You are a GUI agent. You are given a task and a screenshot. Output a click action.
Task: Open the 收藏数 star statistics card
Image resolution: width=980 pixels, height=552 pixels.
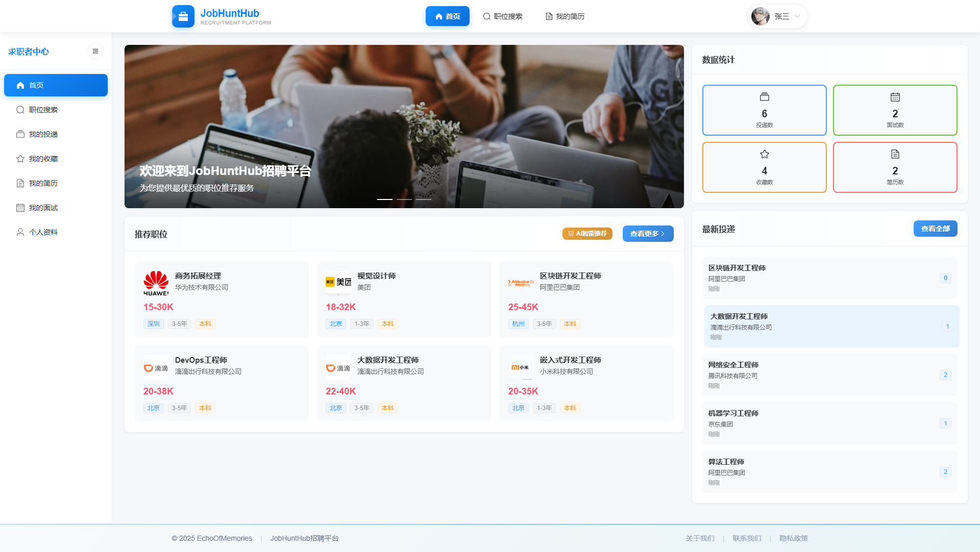(764, 167)
